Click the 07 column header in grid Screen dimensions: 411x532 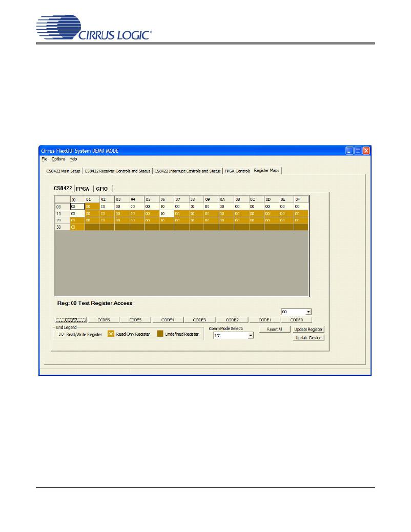pos(181,199)
